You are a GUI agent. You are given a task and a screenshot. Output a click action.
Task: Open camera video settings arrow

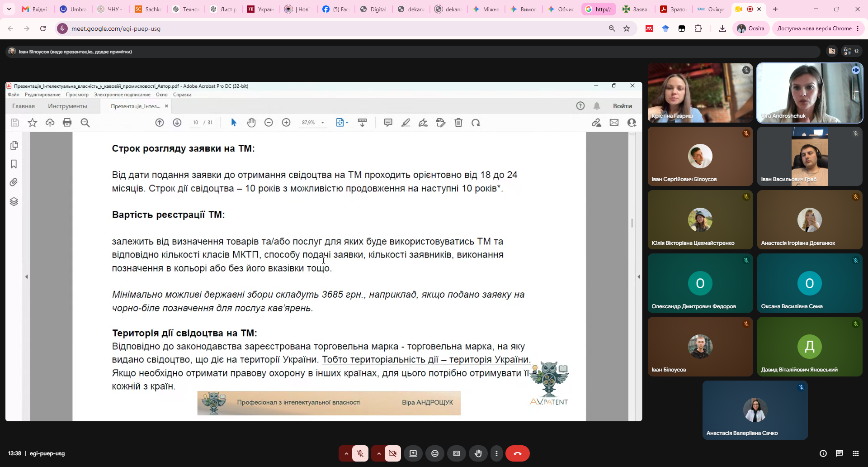point(379,453)
